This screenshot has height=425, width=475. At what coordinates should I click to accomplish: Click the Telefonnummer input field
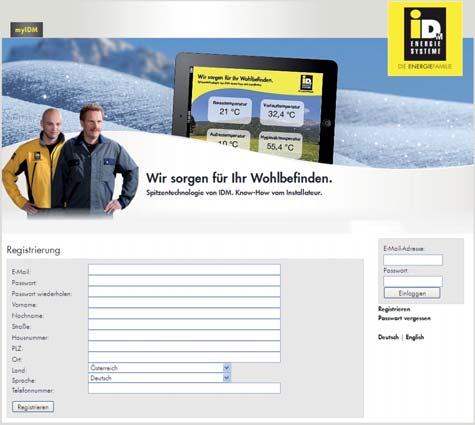(184, 388)
